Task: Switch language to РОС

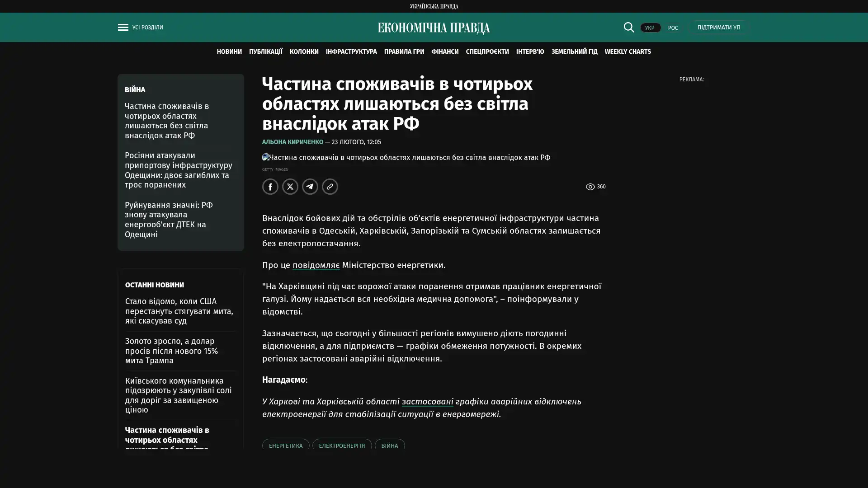Action: (x=673, y=28)
